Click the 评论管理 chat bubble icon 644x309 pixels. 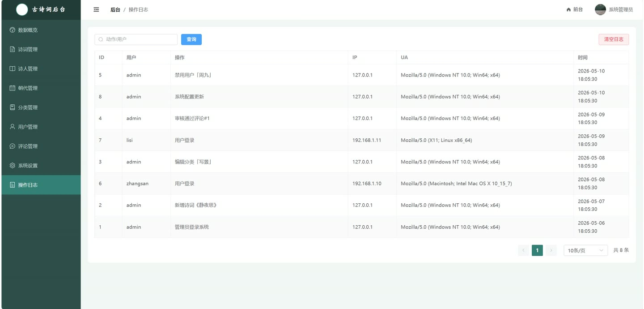pos(13,146)
